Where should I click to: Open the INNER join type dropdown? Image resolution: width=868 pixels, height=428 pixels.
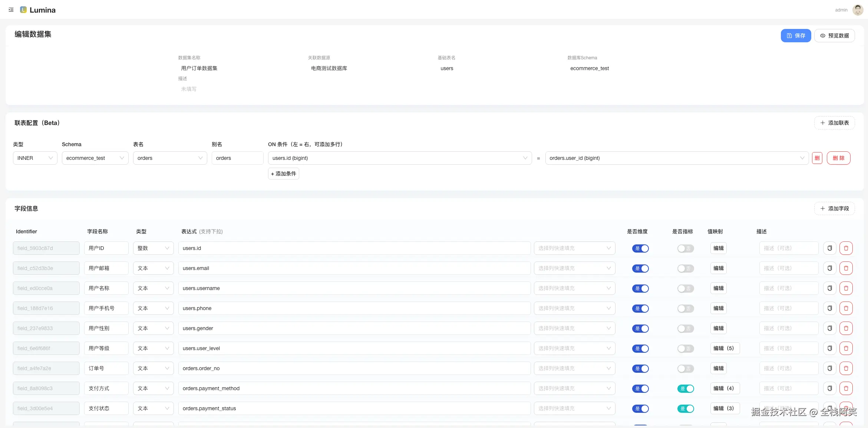(x=35, y=158)
